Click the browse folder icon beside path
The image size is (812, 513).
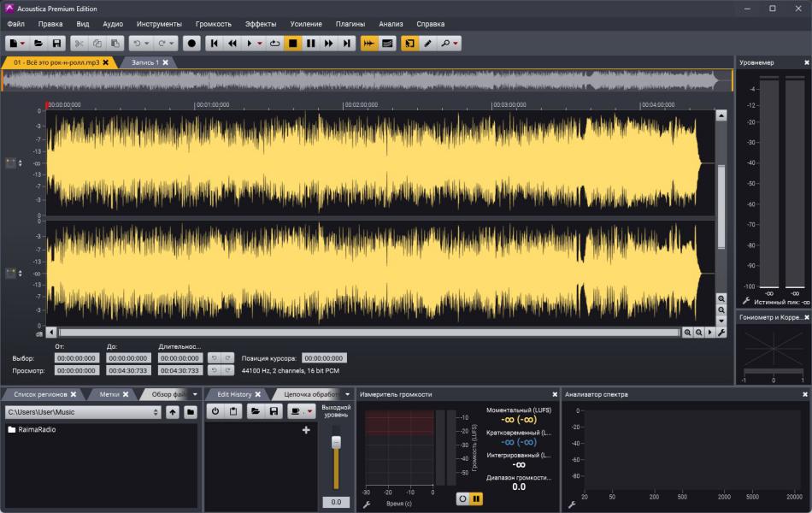point(191,412)
